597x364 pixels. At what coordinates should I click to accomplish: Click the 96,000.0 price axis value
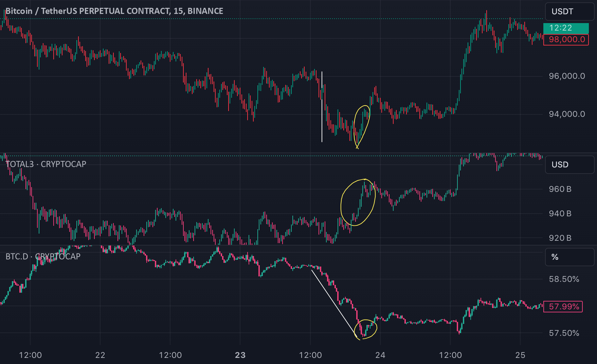[x=567, y=76]
